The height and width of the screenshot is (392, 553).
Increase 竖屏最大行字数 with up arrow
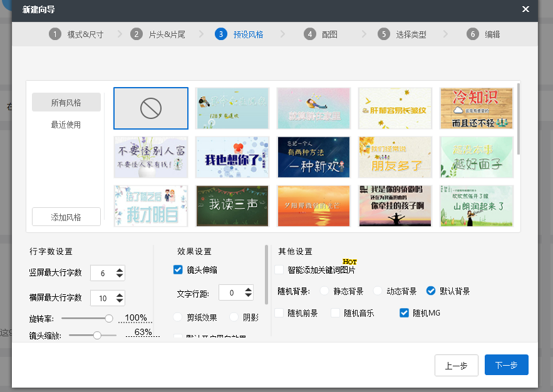[120, 270]
